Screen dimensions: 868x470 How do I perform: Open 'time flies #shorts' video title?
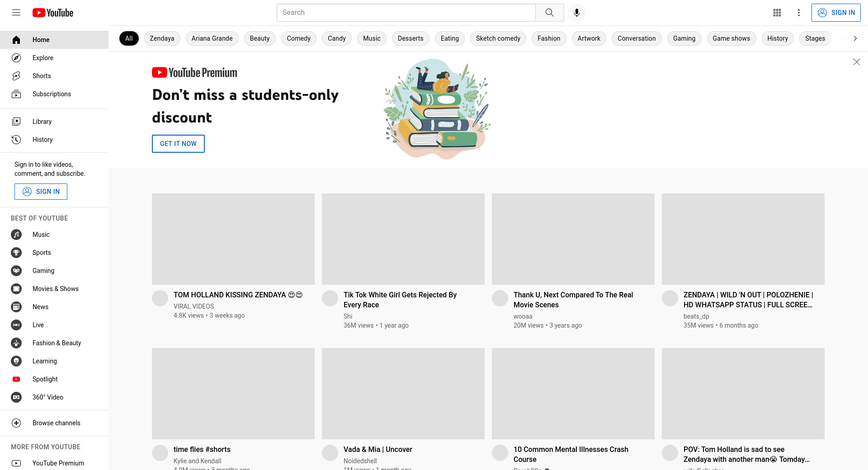[x=202, y=449]
